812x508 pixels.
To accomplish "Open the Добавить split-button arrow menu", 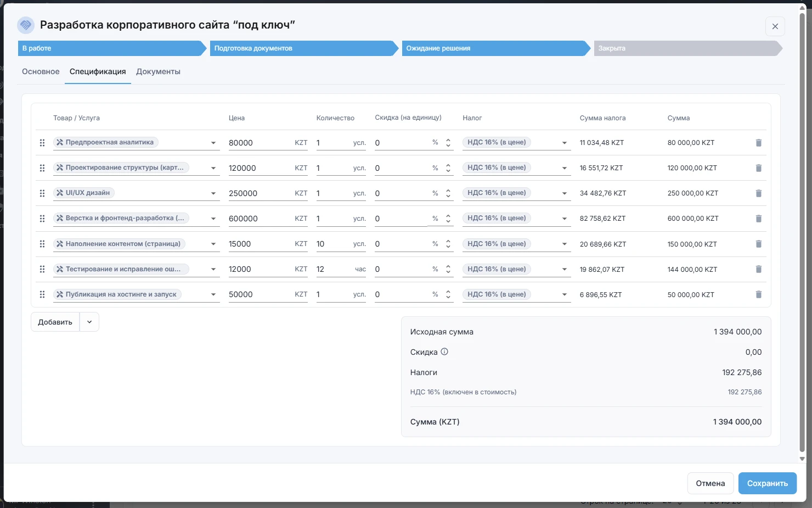I will 89,322.
